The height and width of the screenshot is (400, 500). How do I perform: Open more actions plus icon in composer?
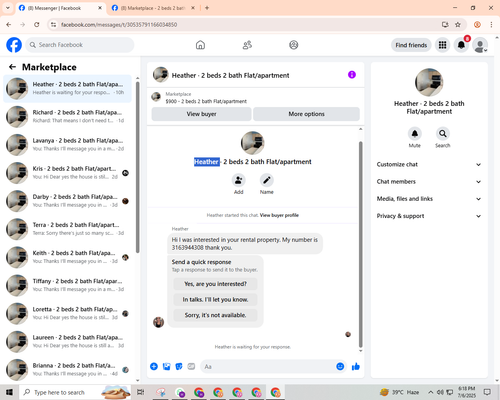pyautogui.click(x=154, y=367)
